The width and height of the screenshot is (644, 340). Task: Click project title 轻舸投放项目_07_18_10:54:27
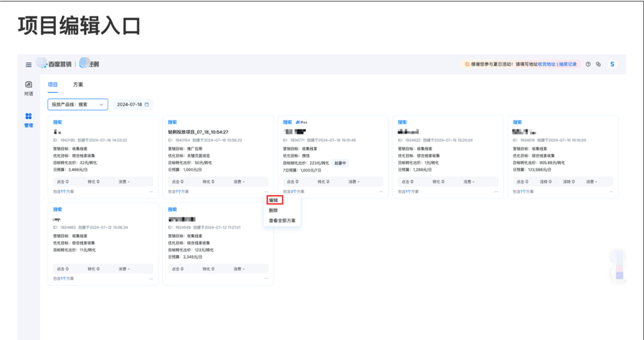coord(198,132)
